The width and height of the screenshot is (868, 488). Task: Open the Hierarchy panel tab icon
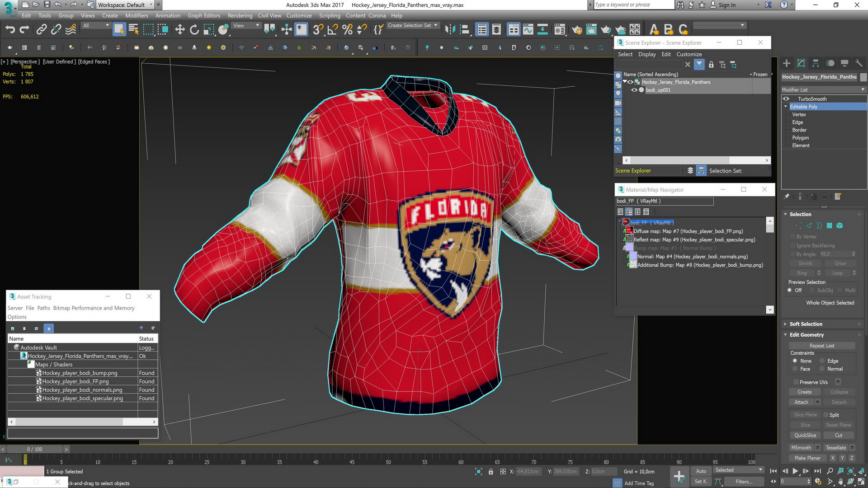[816, 63]
